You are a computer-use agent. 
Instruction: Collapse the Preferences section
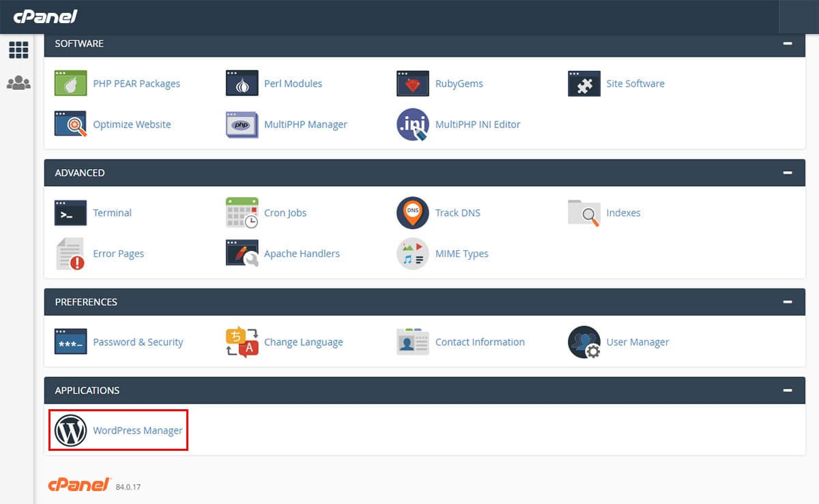click(x=788, y=302)
